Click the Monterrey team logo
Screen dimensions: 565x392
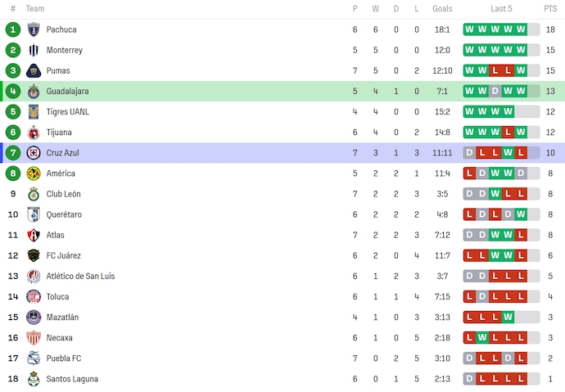click(x=34, y=50)
